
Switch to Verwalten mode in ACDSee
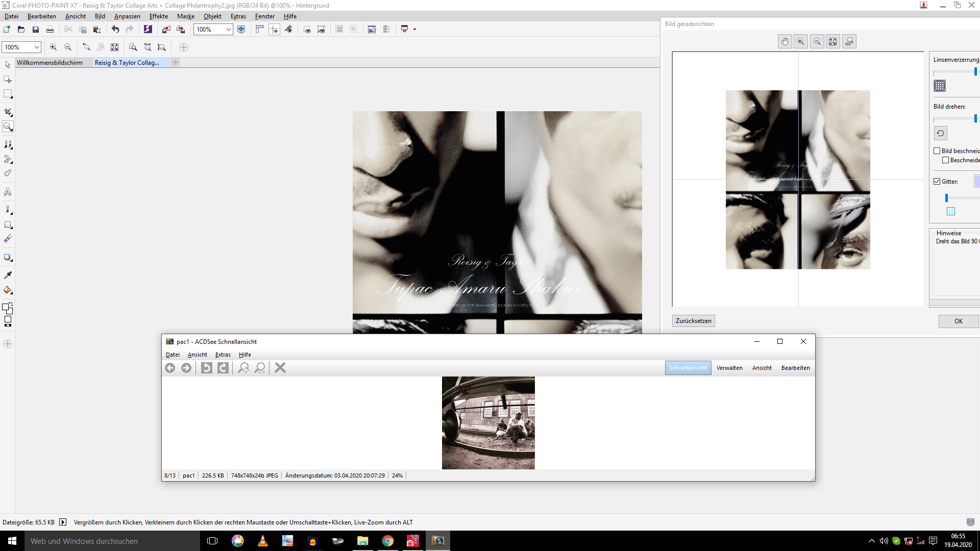[729, 368]
